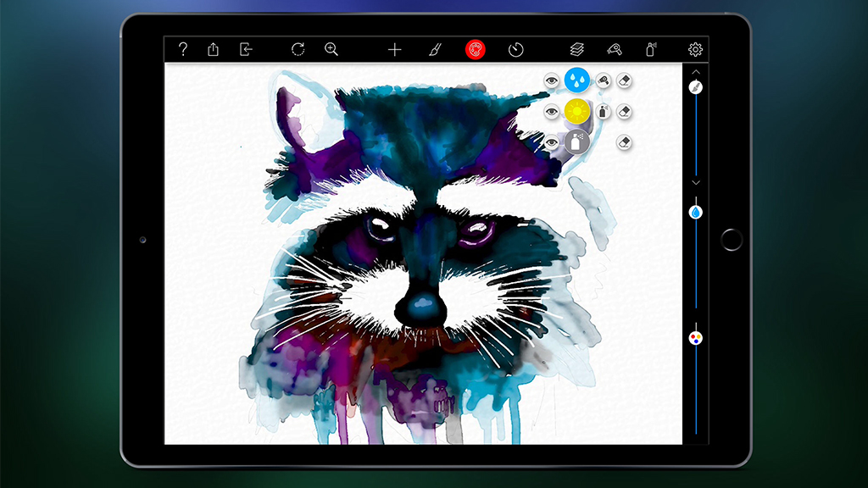The height and width of the screenshot is (488, 868).
Task: Open the + new canvas option
Action: (393, 49)
